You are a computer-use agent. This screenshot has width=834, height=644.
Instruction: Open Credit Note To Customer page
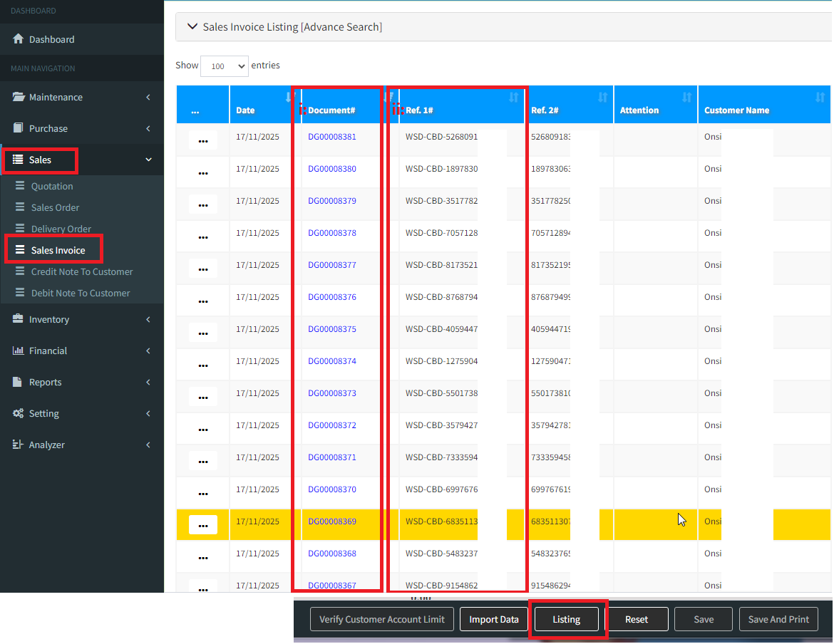pyautogui.click(x=82, y=271)
